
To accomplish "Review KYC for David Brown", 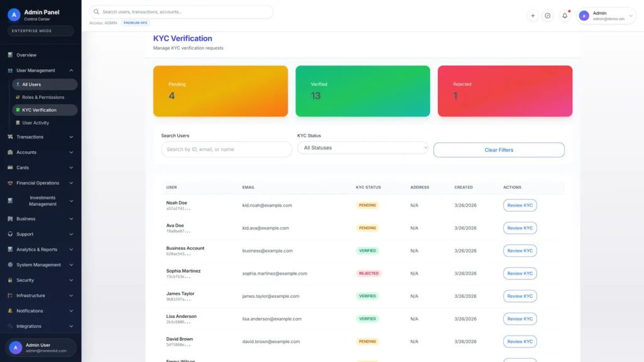I will pos(519,341).
